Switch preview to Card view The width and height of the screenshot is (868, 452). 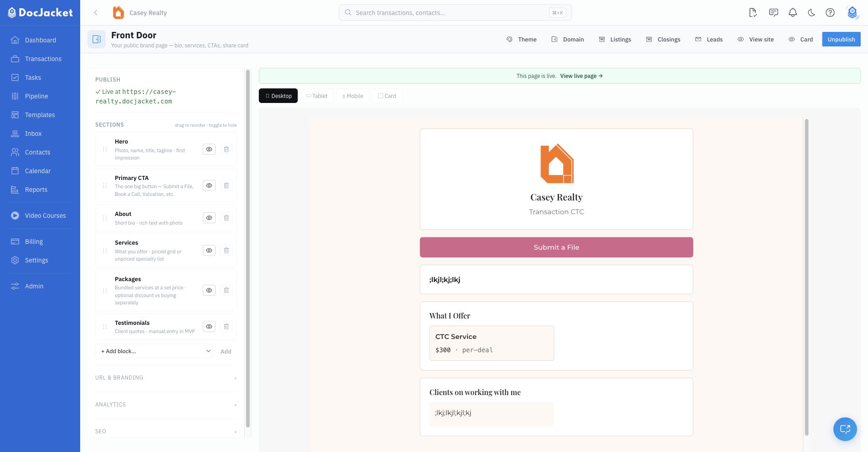coord(387,96)
